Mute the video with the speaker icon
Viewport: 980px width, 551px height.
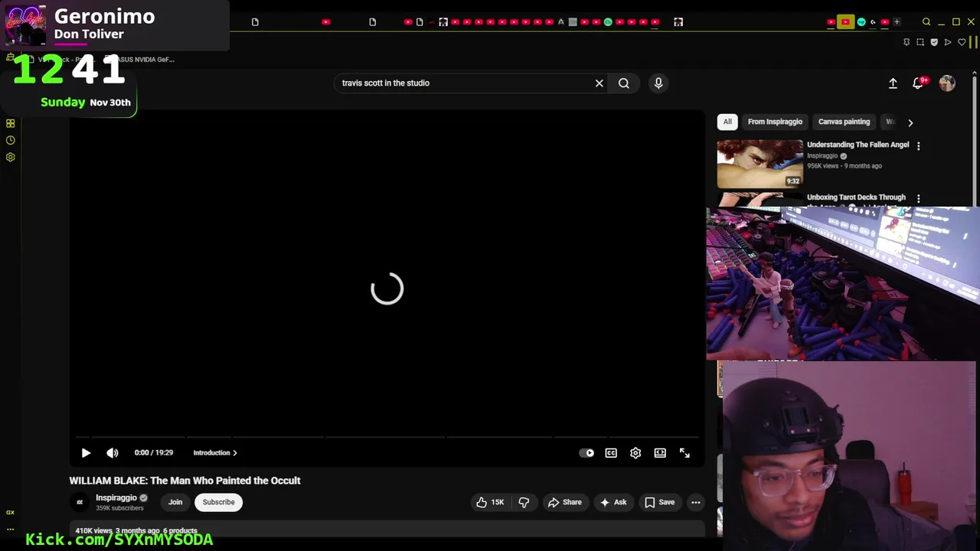pyautogui.click(x=113, y=453)
